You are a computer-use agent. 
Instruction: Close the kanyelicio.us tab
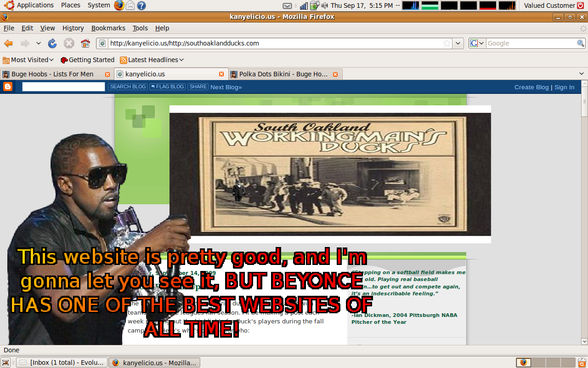[x=221, y=74]
